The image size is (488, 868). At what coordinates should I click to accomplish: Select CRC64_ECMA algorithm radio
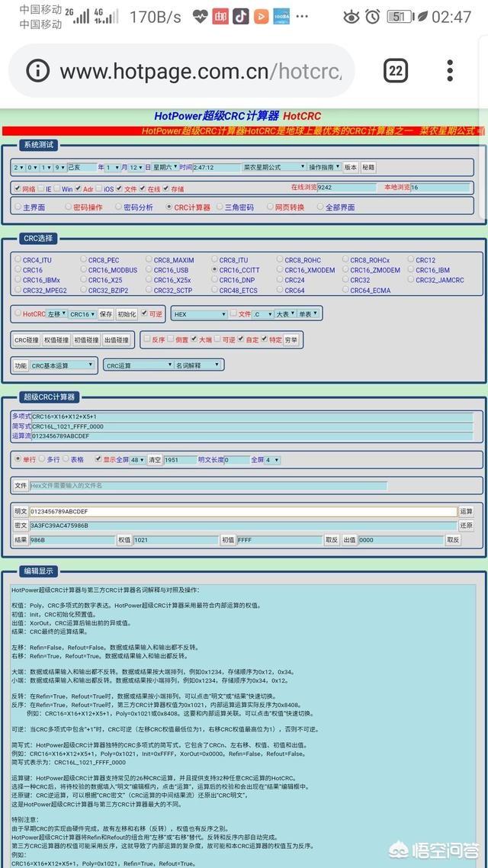tap(345, 290)
